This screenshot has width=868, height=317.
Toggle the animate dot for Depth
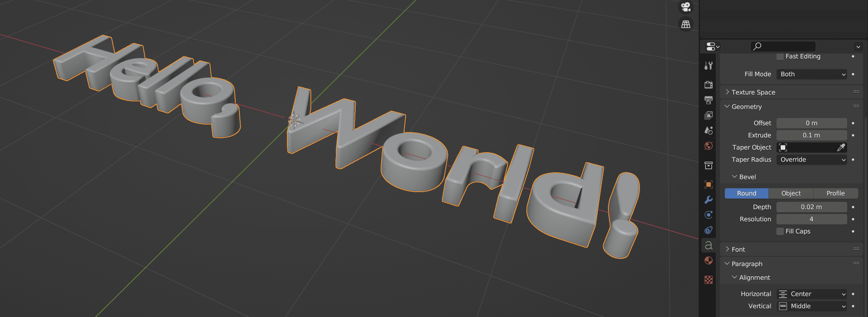pyautogui.click(x=853, y=207)
